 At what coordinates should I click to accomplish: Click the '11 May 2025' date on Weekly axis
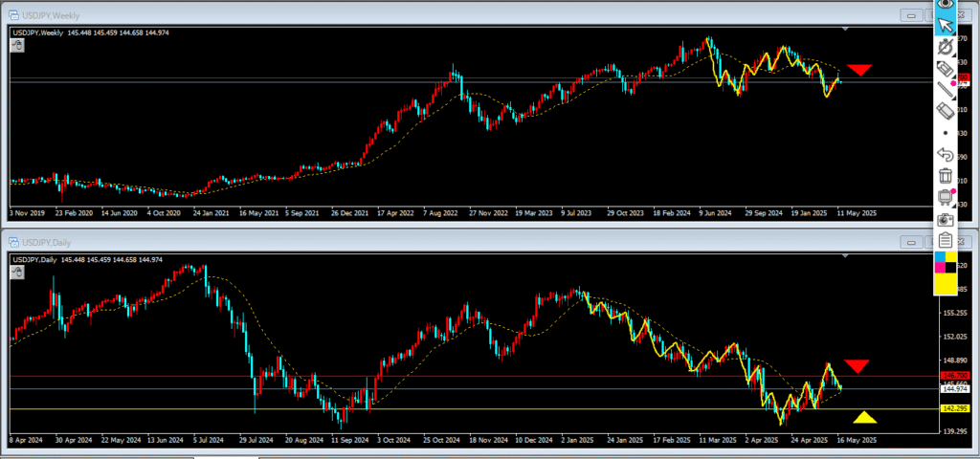pos(858,213)
